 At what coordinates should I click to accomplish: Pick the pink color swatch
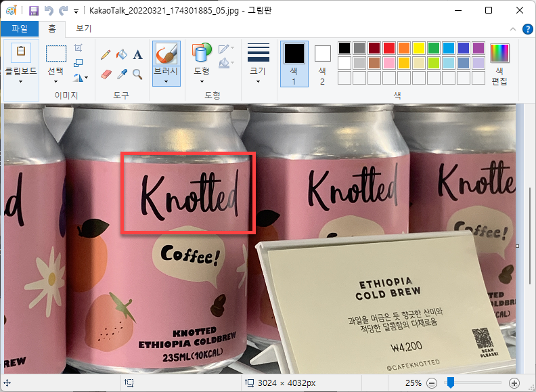389,63
